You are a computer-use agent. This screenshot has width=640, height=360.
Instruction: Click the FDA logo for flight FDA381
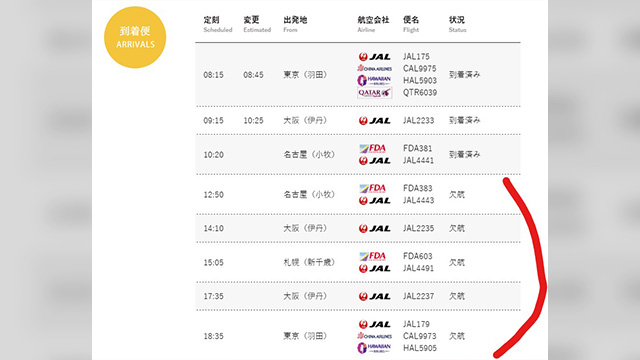[x=373, y=148]
